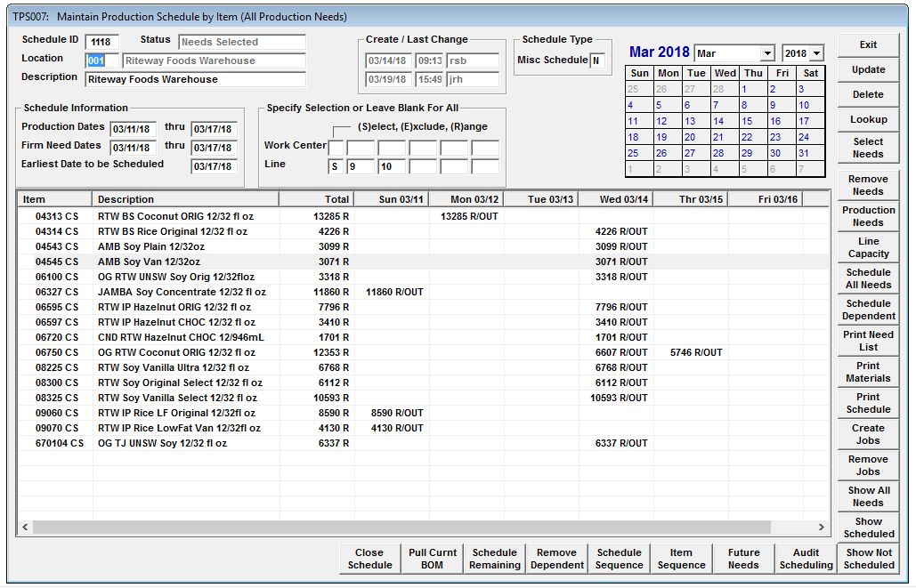Screen dimensions: 916x588
Task: Click the Misc Schedule field
Action: click(597, 60)
